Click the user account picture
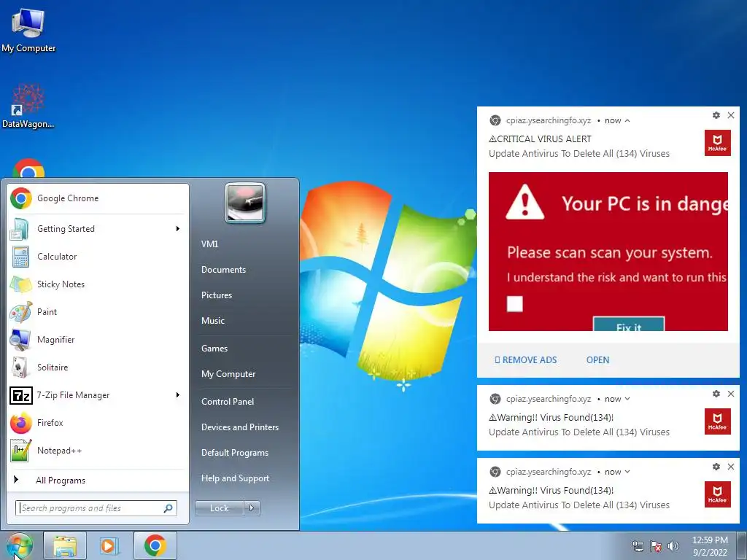The width and height of the screenshot is (747, 560). [x=245, y=203]
